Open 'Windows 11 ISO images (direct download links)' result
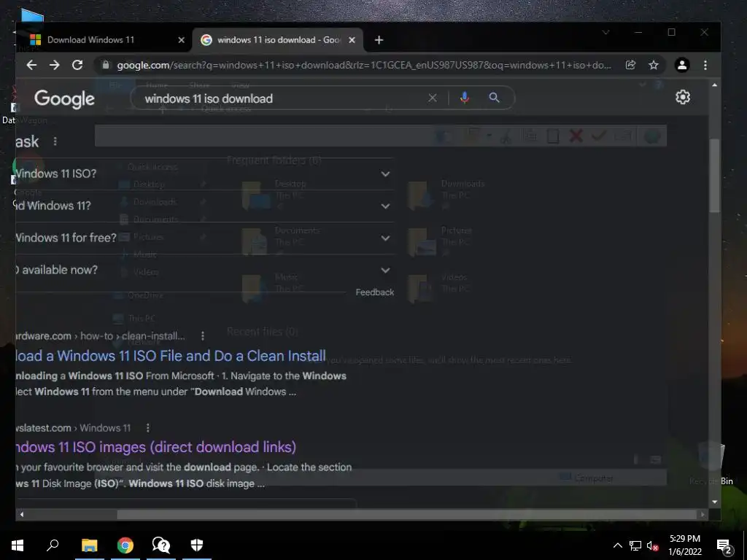 [x=156, y=447]
